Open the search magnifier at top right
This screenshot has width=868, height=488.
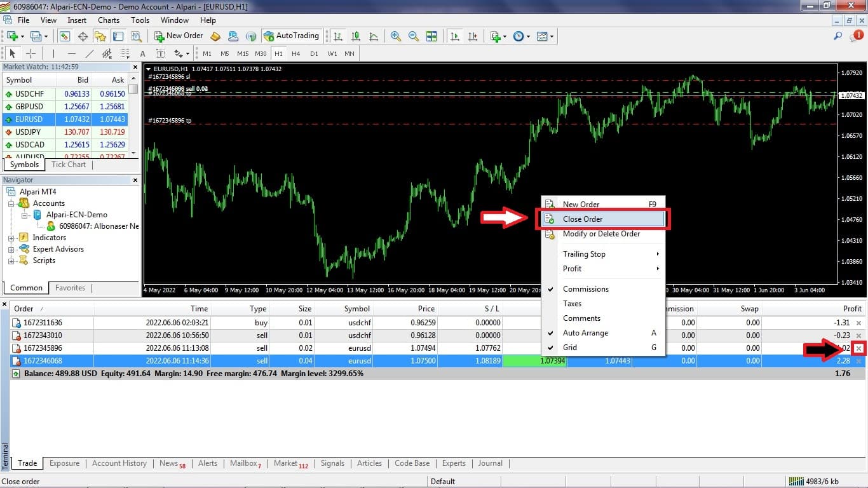(x=838, y=36)
